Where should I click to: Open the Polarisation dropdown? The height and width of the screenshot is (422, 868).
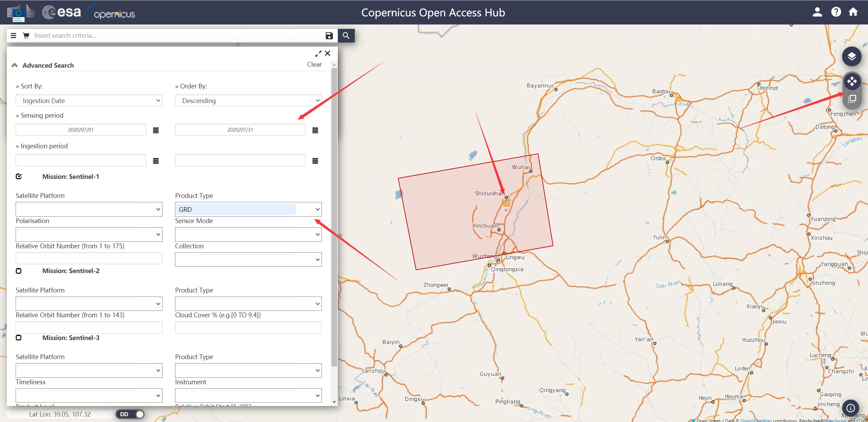89,235
